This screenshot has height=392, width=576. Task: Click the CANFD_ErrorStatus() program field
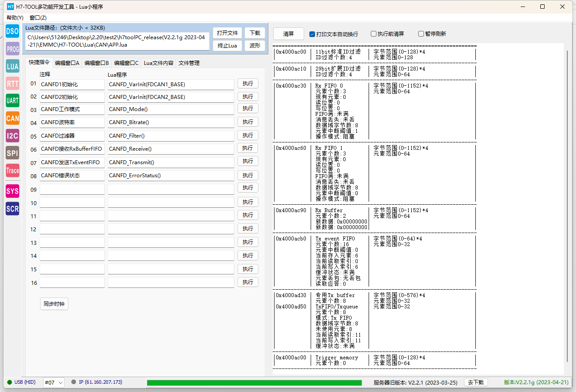click(x=171, y=176)
